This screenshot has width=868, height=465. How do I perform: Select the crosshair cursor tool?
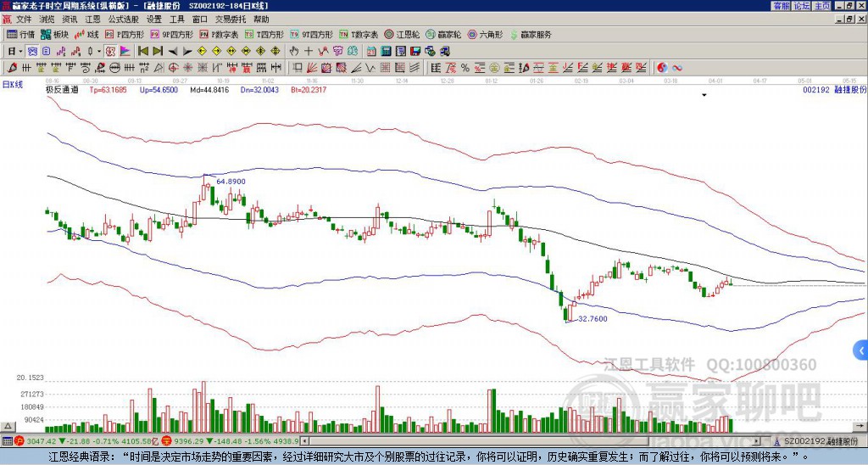(x=309, y=51)
